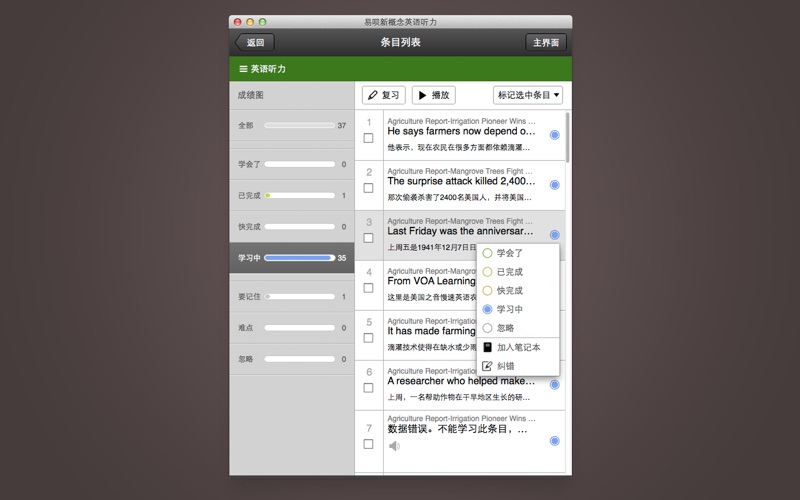Click the notebook icon for 加入笔记本
Screen dimensions: 800x500
pyautogui.click(x=487, y=347)
